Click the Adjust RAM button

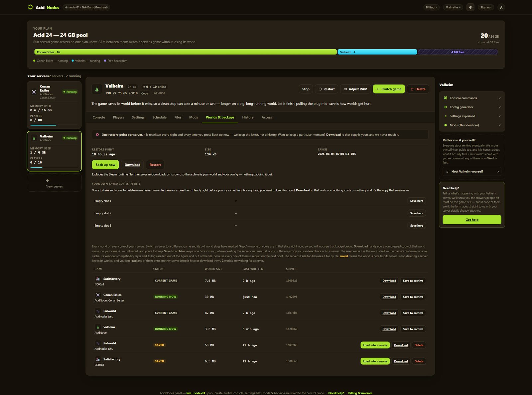[x=355, y=89]
